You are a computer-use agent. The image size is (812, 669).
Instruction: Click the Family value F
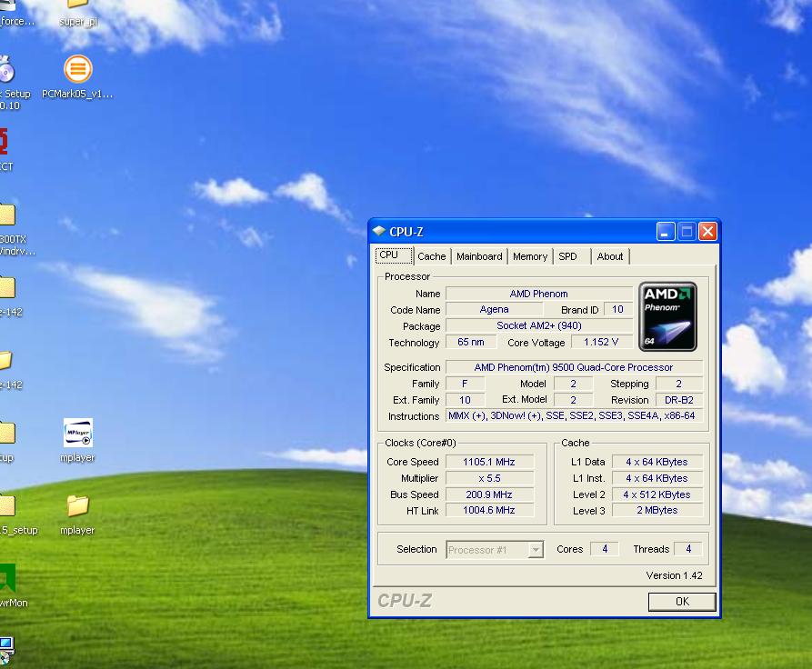pos(465,384)
